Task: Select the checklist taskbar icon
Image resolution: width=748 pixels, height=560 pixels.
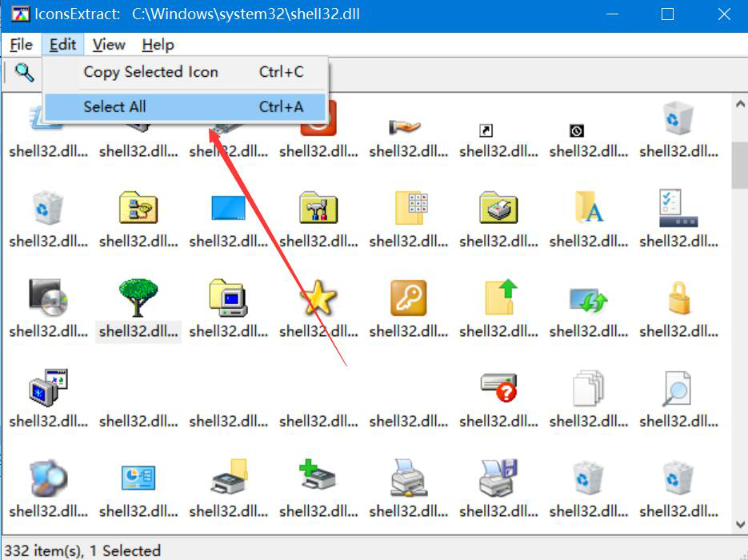Action: (x=678, y=208)
